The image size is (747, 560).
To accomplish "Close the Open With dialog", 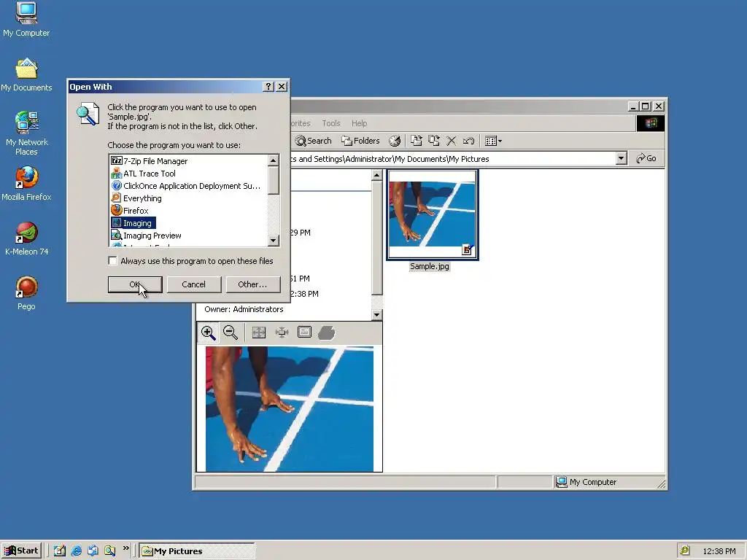I will (x=282, y=86).
